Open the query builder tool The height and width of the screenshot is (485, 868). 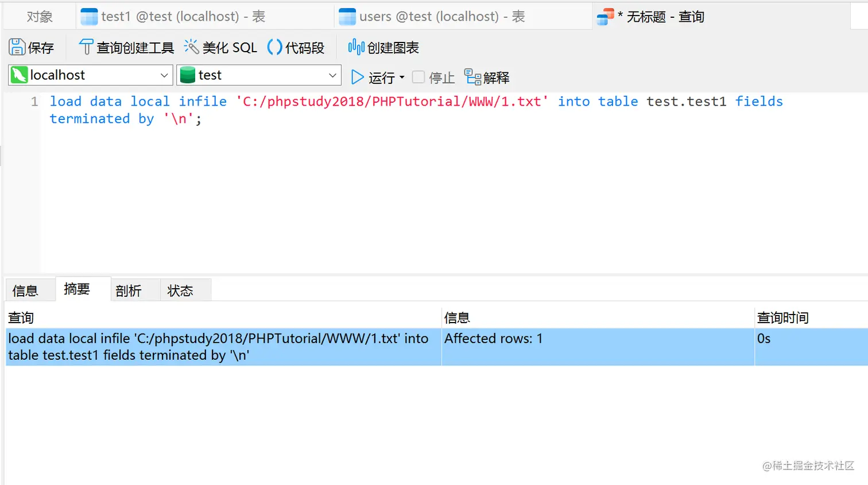pos(126,47)
